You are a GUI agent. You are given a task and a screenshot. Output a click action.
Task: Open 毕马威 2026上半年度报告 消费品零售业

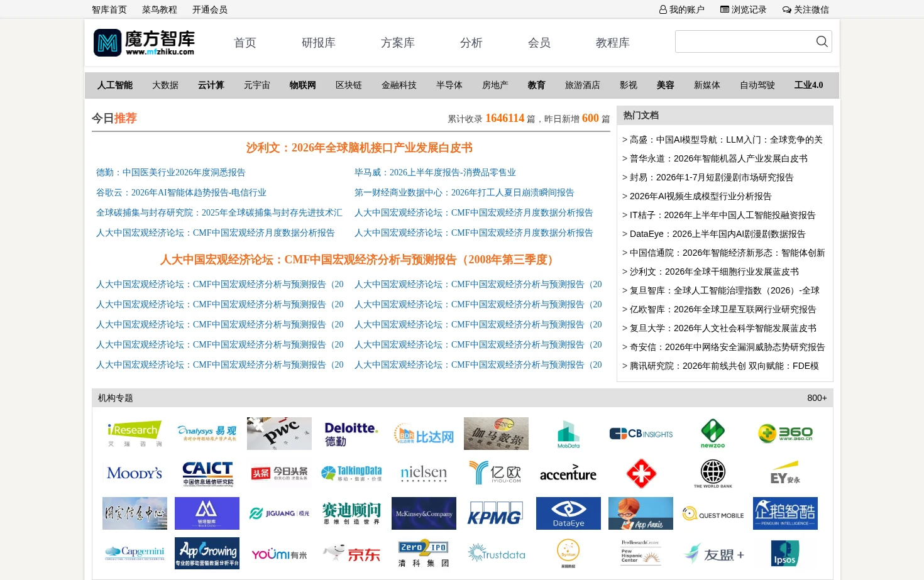point(435,172)
